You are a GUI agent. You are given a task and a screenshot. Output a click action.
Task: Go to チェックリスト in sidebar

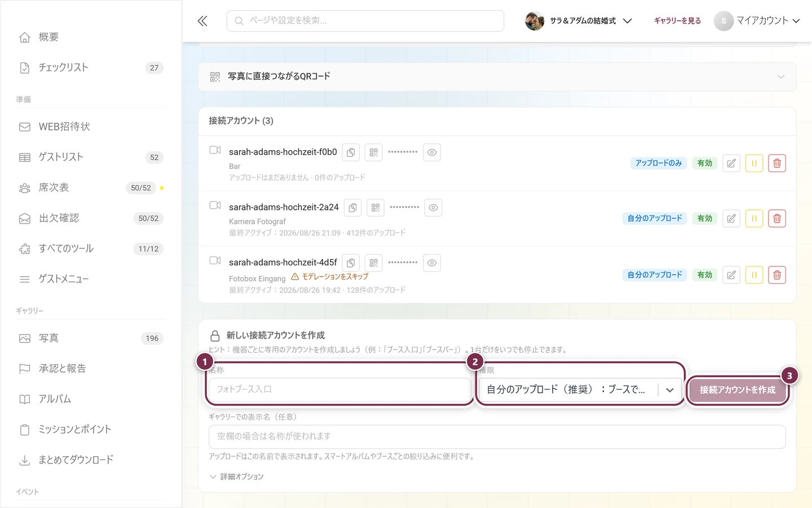[91, 68]
